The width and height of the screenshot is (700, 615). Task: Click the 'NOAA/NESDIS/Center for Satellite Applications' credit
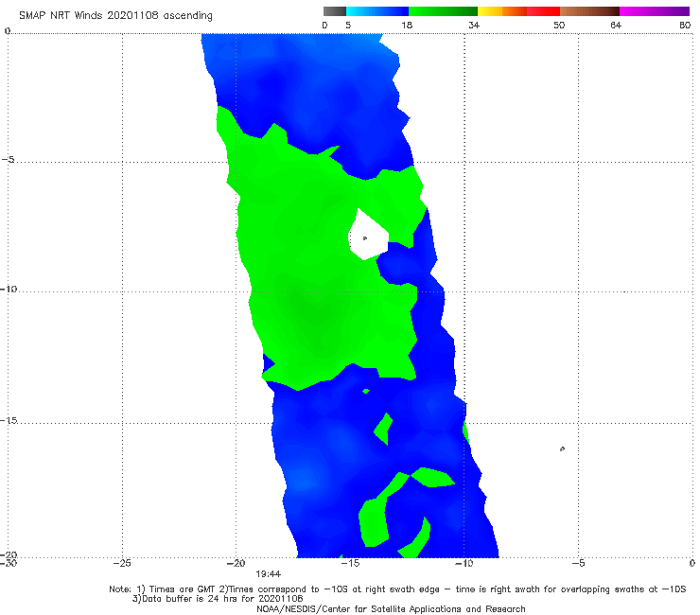(391, 609)
